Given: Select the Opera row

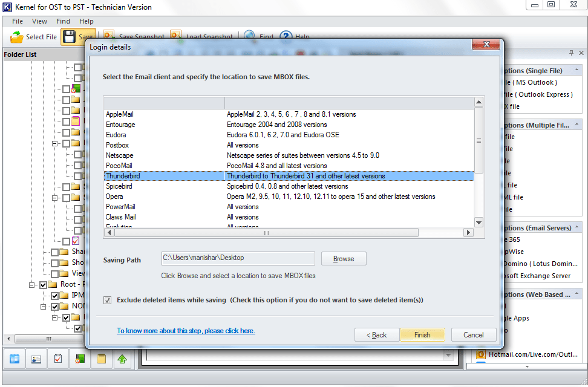Looking at the screenshot, I should click(x=289, y=197).
